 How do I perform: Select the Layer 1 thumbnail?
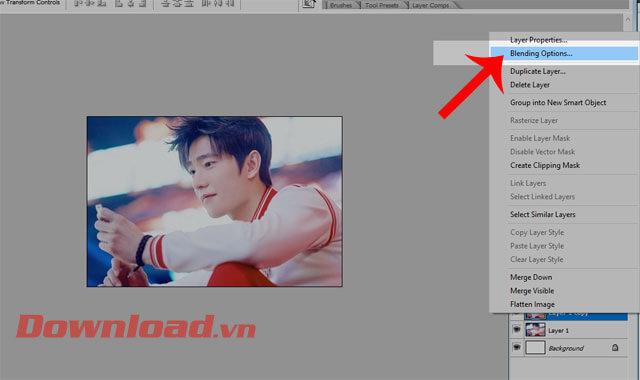click(x=535, y=330)
